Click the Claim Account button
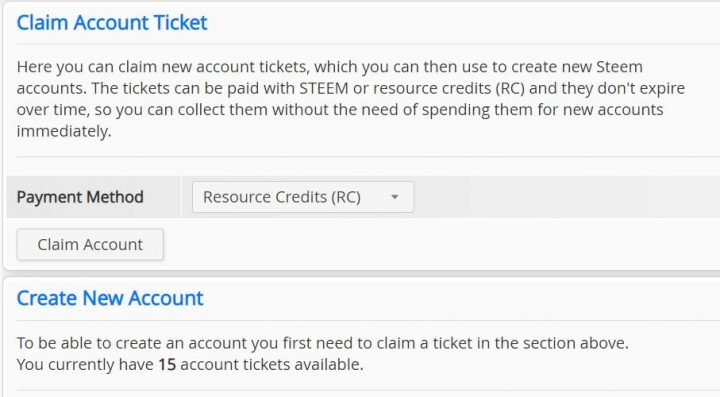The height and width of the screenshot is (397, 720). (x=90, y=245)
